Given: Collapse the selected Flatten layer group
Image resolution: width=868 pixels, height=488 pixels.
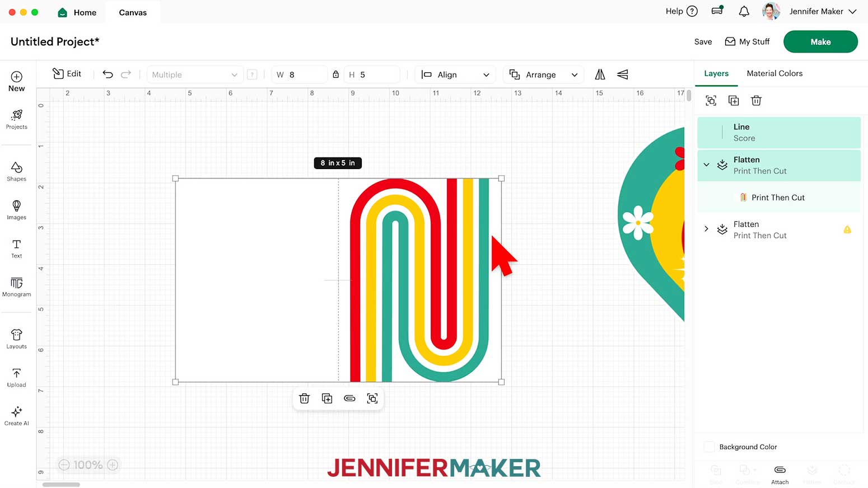Looking at the screenshot, I should (x=706, y=165).
